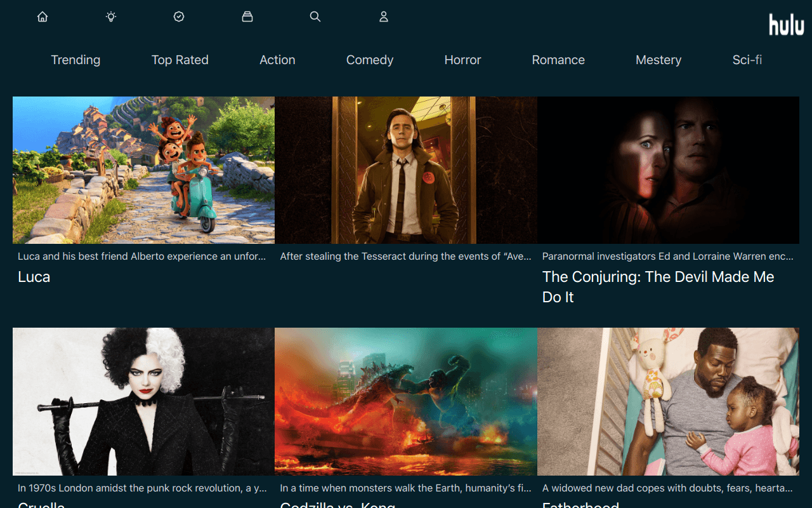This screenshot has width=812, height=508.
Task: Open the Romance genre
Action: [558, 60]
